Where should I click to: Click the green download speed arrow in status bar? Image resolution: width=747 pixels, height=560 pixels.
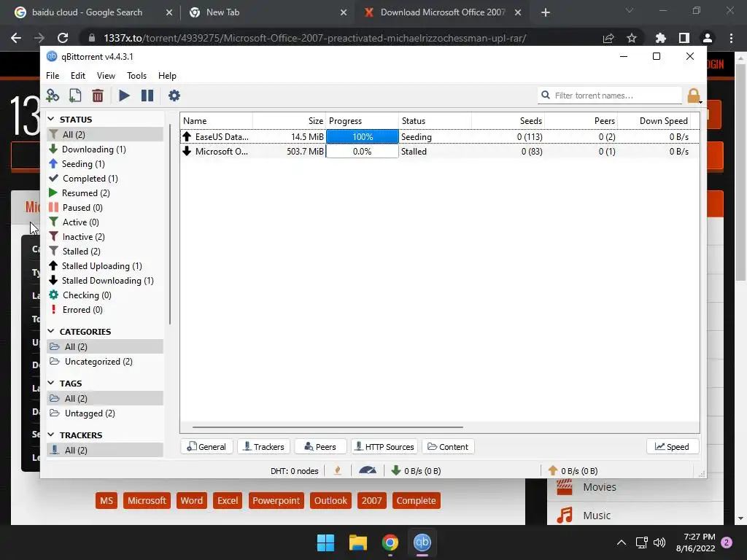pos(395,470)
